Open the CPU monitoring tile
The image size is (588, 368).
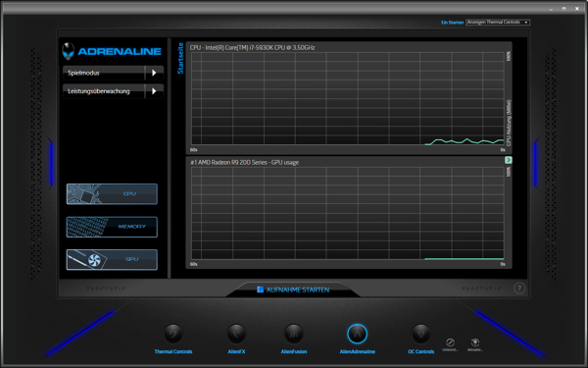coord(112,193)
